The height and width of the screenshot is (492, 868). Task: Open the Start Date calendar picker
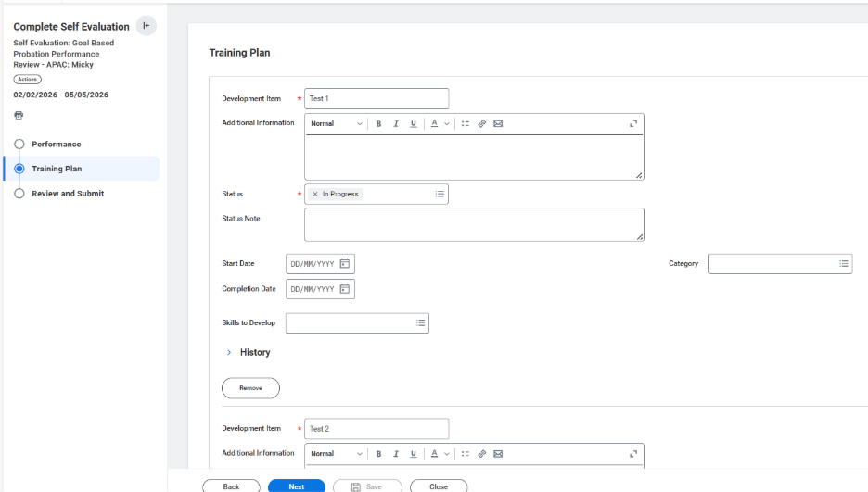click(344, 264)
